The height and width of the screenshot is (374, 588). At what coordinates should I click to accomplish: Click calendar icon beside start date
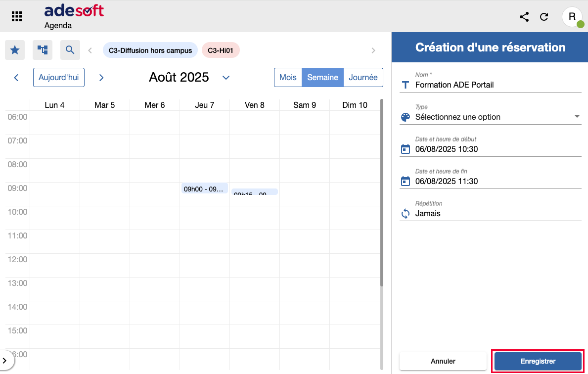(x=406, y=149)
